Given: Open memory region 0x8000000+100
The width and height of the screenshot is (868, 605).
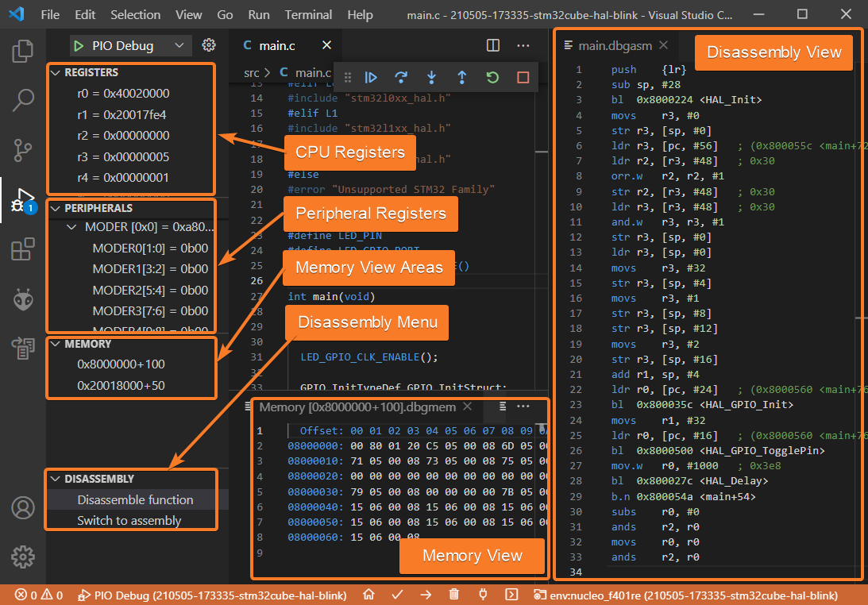Looking at the screenshot, I should 122,364.
